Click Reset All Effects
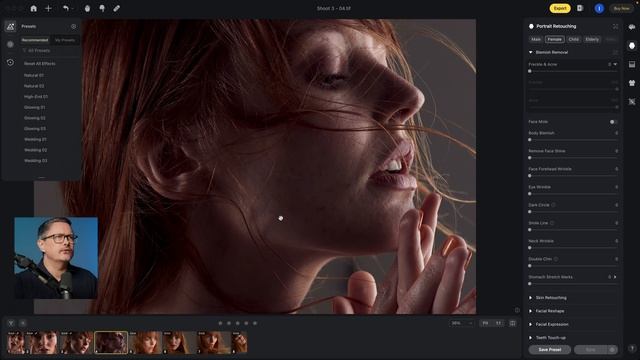This screenshot has width=640, height=360. click(x=40, y=64)
